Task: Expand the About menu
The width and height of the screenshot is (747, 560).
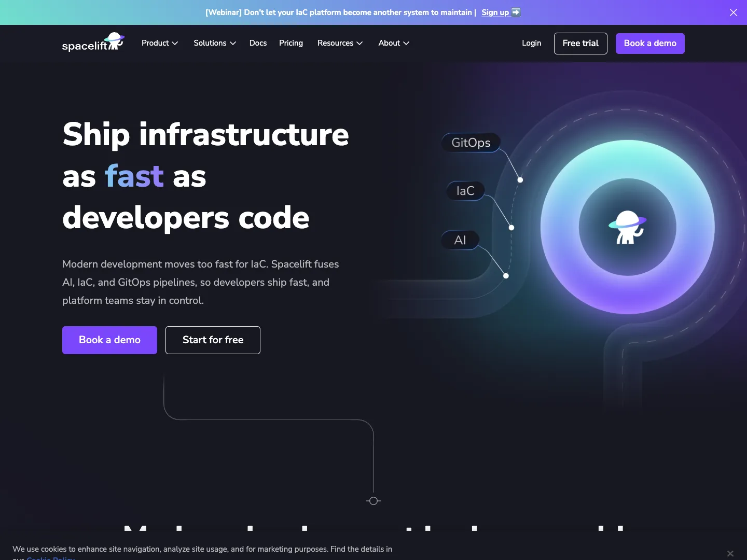Action: pos(394,43)
